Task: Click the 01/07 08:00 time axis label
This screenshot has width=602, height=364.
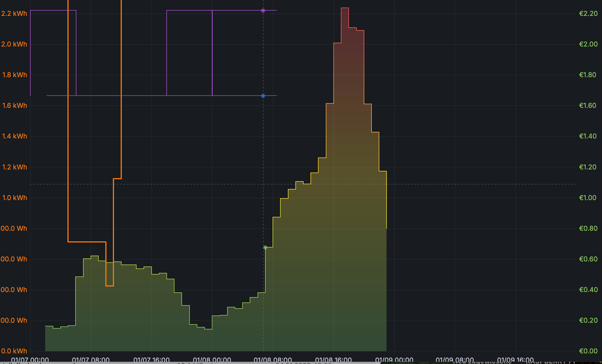Action: tap(91, 360)
